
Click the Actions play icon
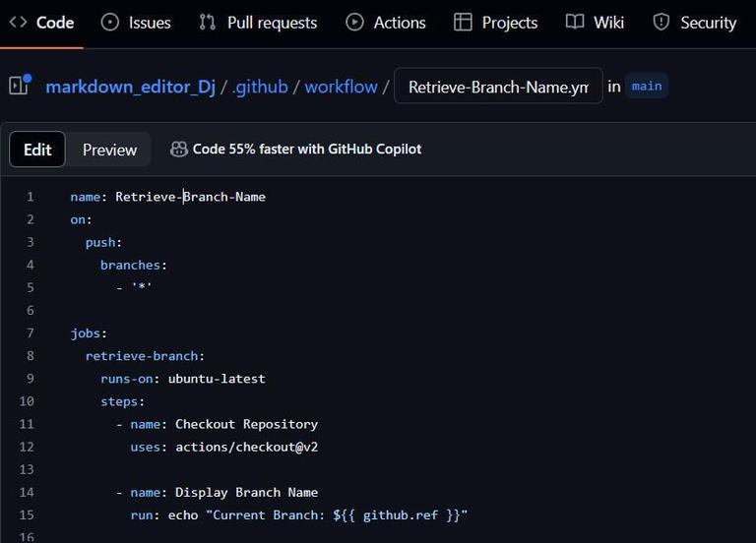click(x=354, y=23)
